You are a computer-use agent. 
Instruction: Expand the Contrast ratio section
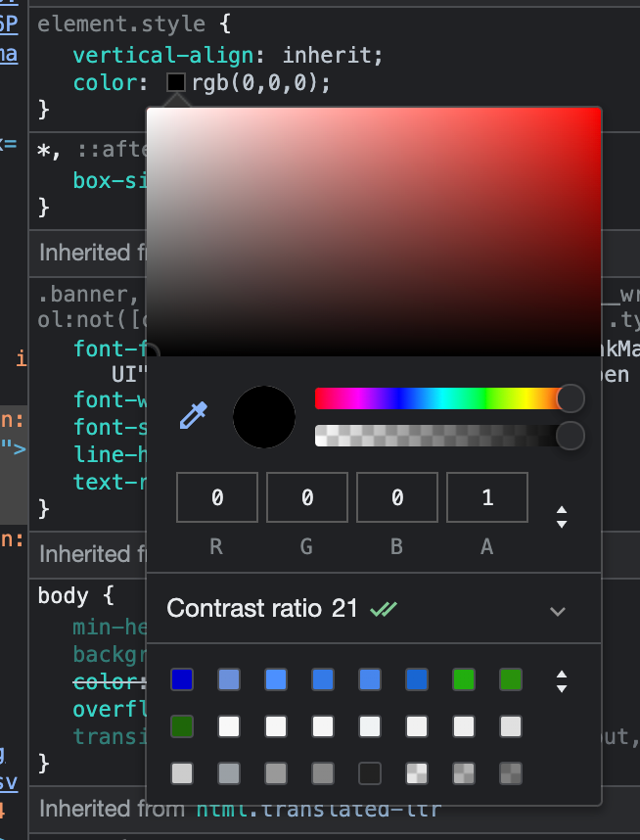[557, 610]
